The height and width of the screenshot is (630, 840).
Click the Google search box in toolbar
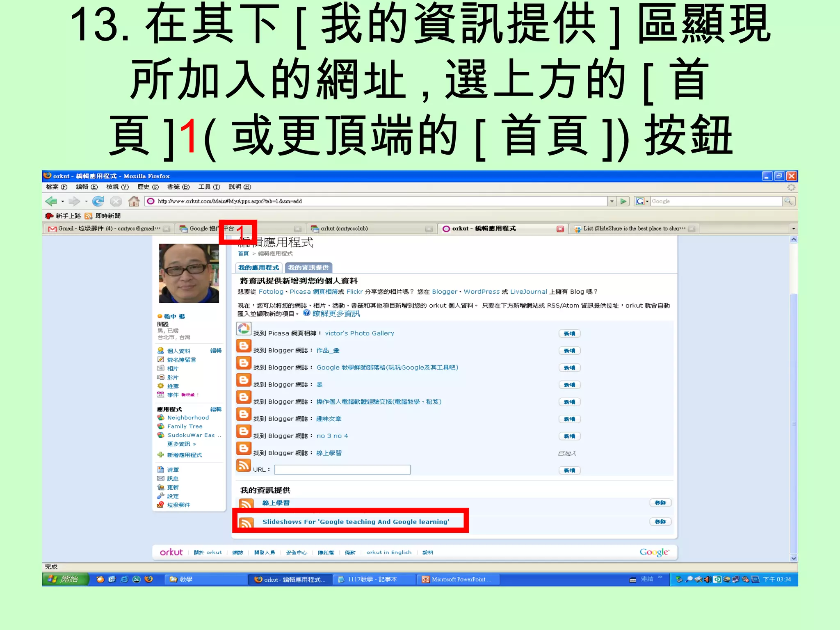tap(716, 201)
